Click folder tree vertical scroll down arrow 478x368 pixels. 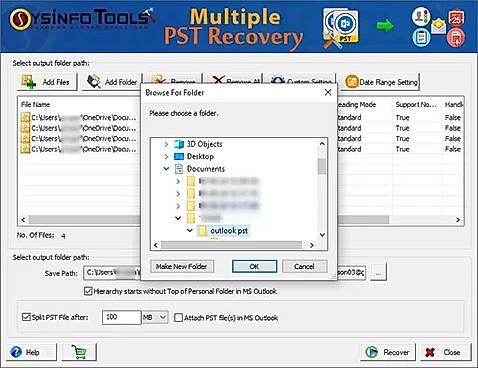click(322, 235)
